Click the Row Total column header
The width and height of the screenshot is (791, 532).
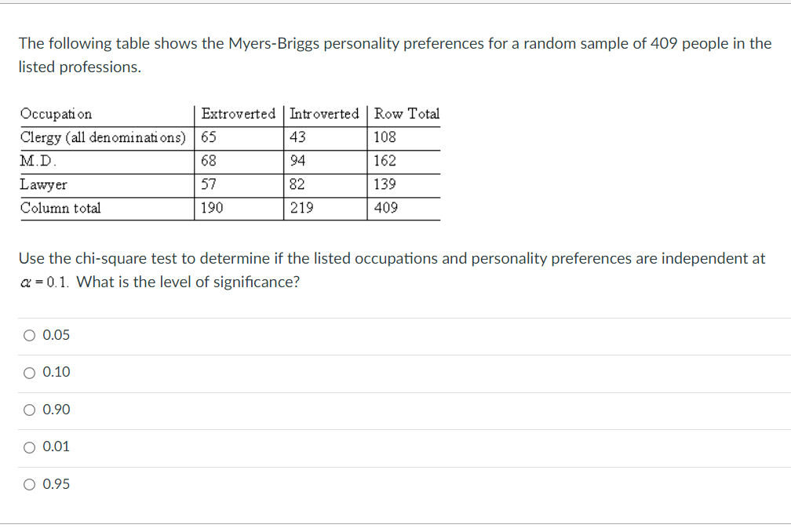(406, 114)
